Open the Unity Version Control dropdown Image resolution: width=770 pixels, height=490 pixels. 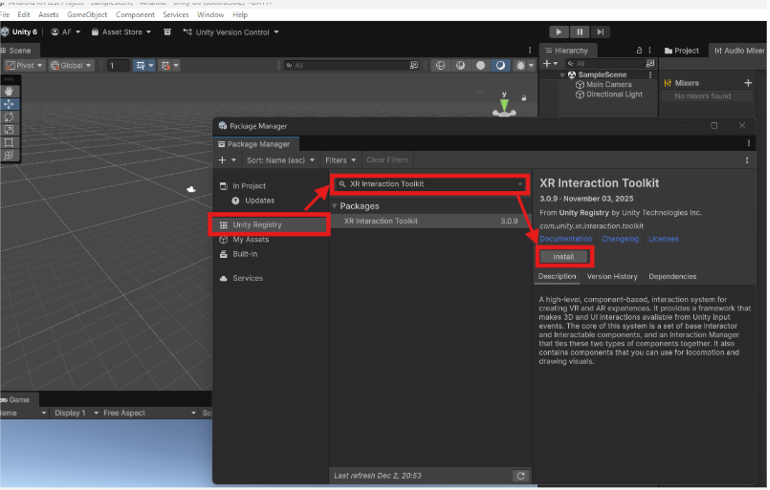[231, 32]
